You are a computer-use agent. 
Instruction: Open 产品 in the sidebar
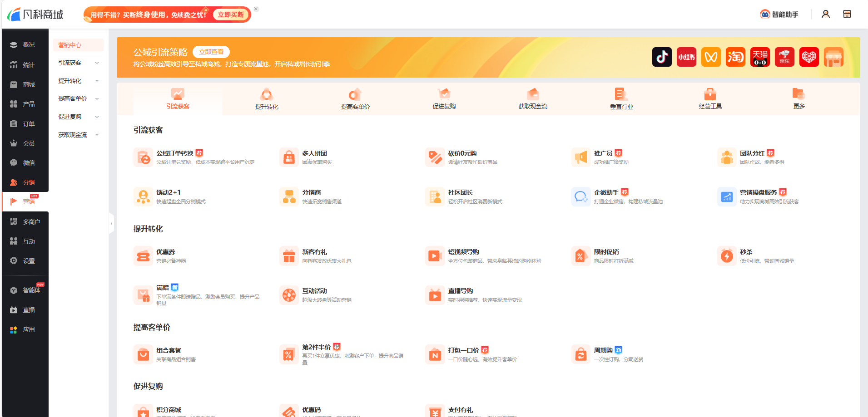tap(25, 104)
